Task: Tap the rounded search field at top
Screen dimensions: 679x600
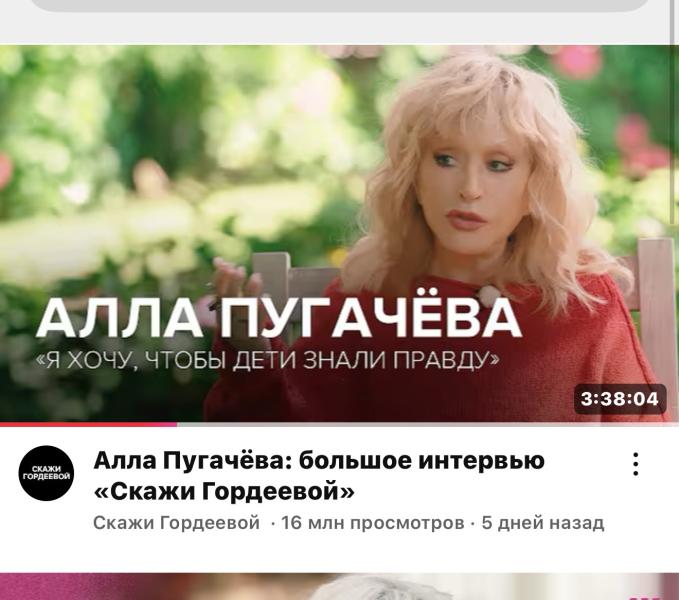Action: coord(340,4)
